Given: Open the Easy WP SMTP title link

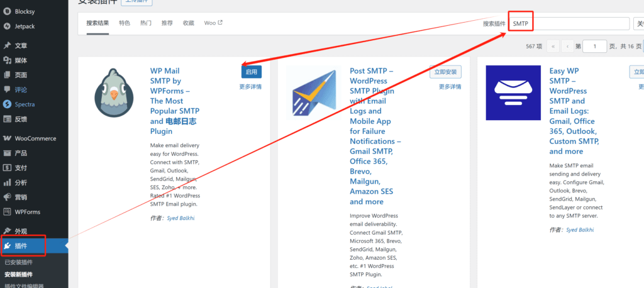Looking at the screenshot, I should click(x=575, y=111).
